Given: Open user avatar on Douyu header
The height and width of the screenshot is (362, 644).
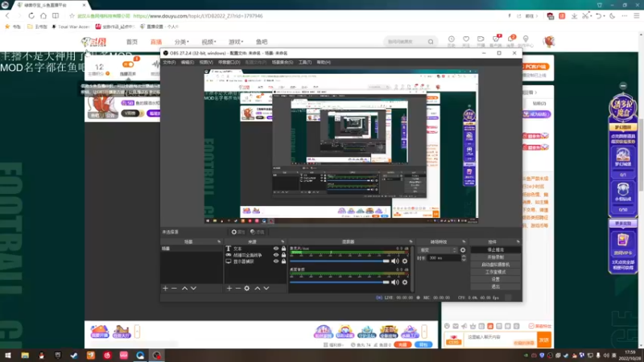Looking at the screenshot, I should click(x=549, y=41).
